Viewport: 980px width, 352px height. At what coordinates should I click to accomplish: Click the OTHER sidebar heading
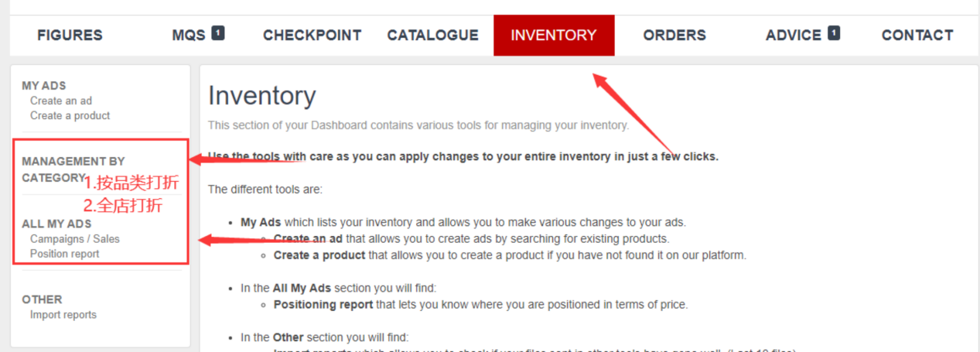point(42,299)
